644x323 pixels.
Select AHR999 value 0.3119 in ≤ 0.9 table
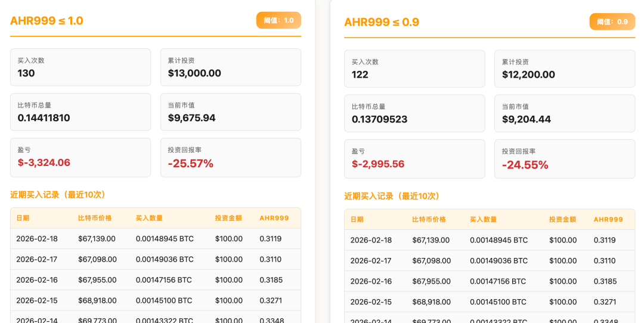pos(605,240)
